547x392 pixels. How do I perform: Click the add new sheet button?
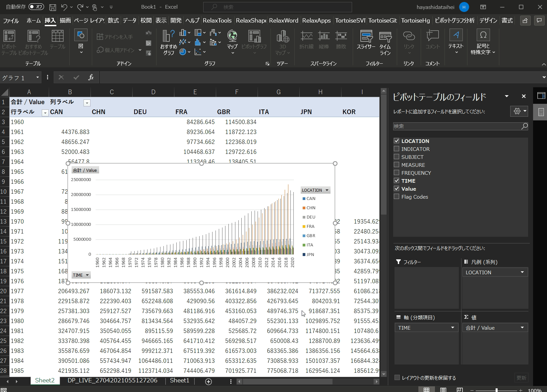click(209, 382)
